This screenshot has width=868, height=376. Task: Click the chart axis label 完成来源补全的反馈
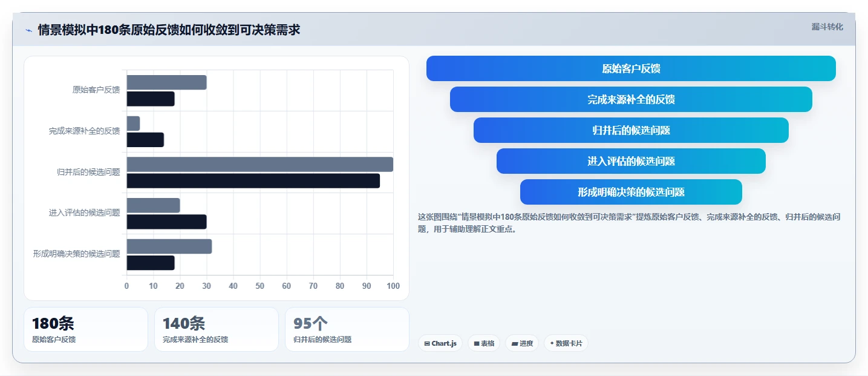pyautogui.click(x=85, y=131)
